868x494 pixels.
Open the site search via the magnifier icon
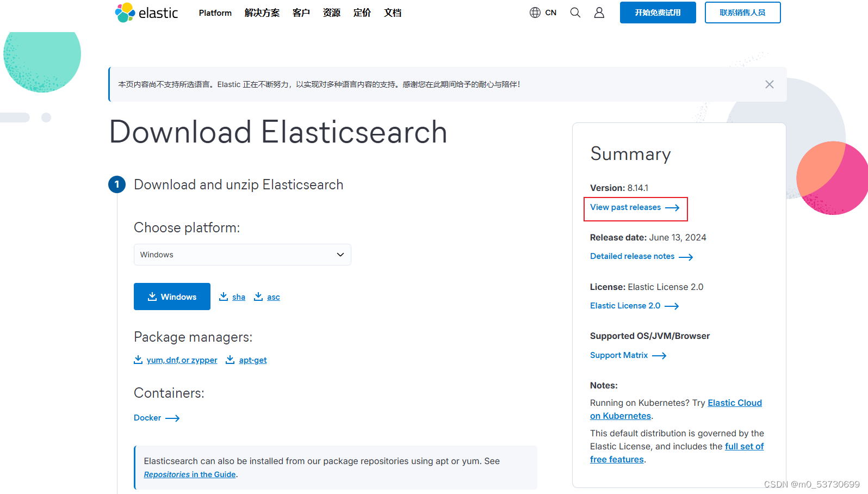575,13
